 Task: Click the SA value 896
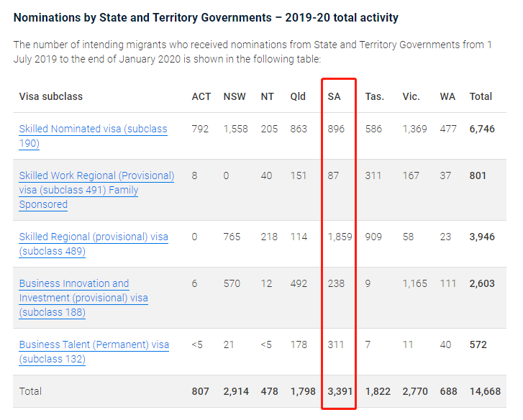(336, 129)
